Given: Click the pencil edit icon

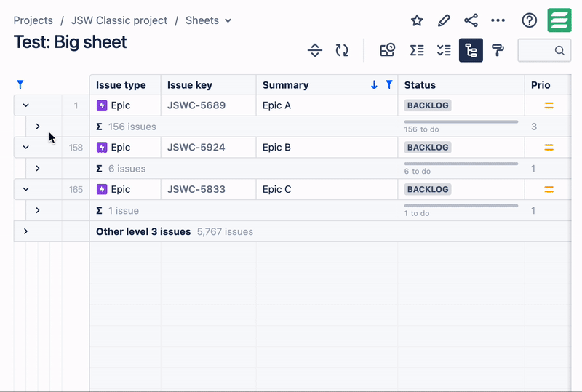Looking at the screenshot, I should 444,20.
